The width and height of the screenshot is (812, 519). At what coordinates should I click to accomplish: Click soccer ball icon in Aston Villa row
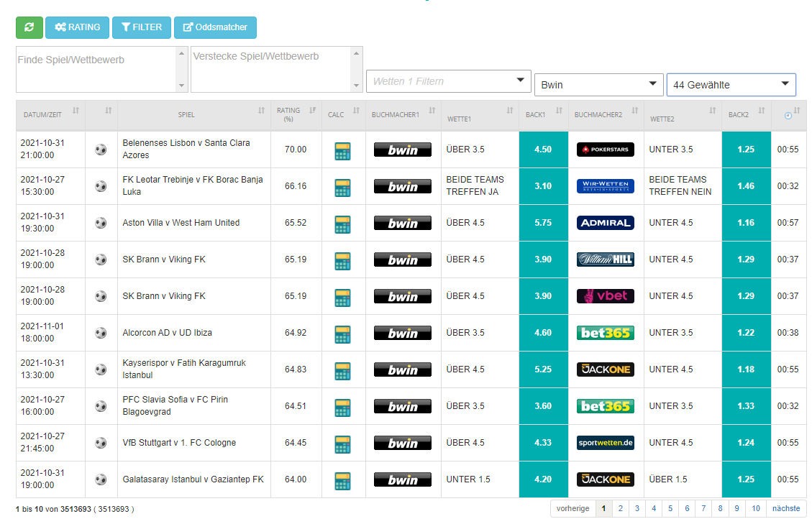[x=101, y=223]
